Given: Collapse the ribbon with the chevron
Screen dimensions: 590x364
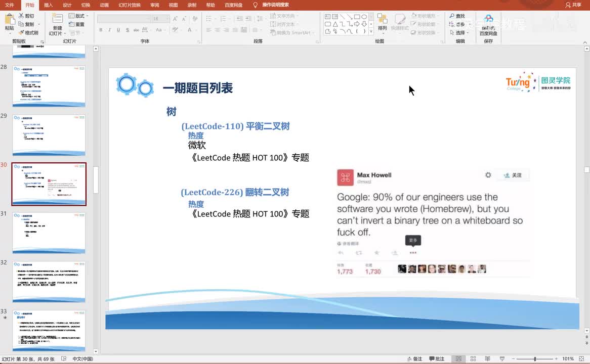Looking at the screenshot, I should [585, 42].
